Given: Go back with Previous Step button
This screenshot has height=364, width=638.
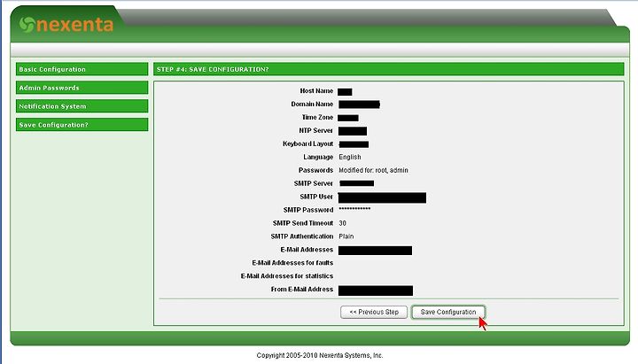Looking at the screenshot, I should click(x=374, y=312).
